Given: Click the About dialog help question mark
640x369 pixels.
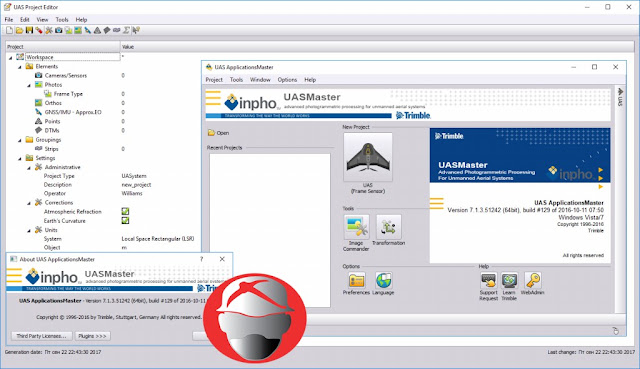Looking at the screenshot, I should 201,259.
